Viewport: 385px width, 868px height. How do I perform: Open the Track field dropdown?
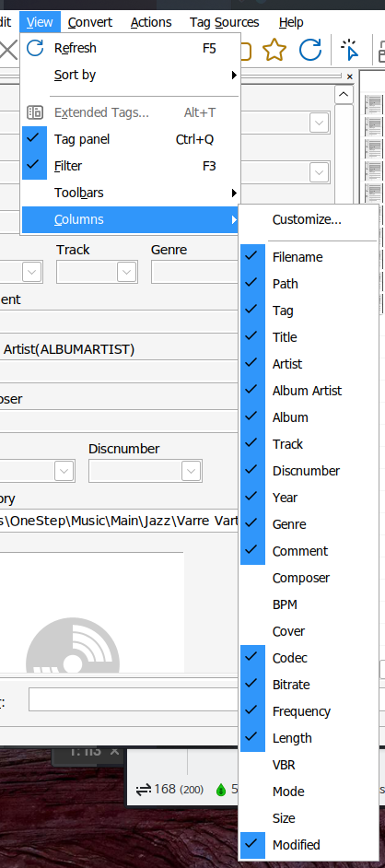coord(127,272)
